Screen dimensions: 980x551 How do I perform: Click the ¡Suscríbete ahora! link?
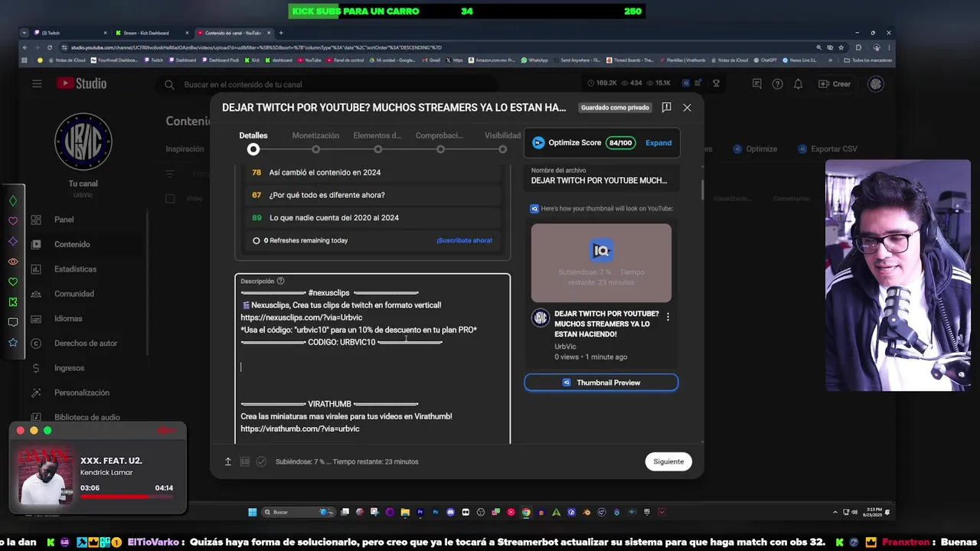464,240
